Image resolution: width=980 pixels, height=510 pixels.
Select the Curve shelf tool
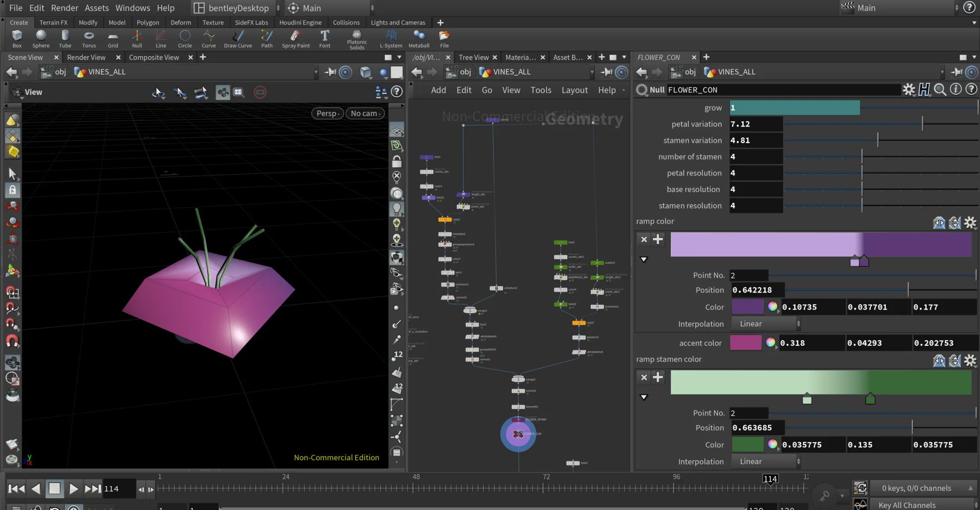pyautogui.click(x=209, y=39)
